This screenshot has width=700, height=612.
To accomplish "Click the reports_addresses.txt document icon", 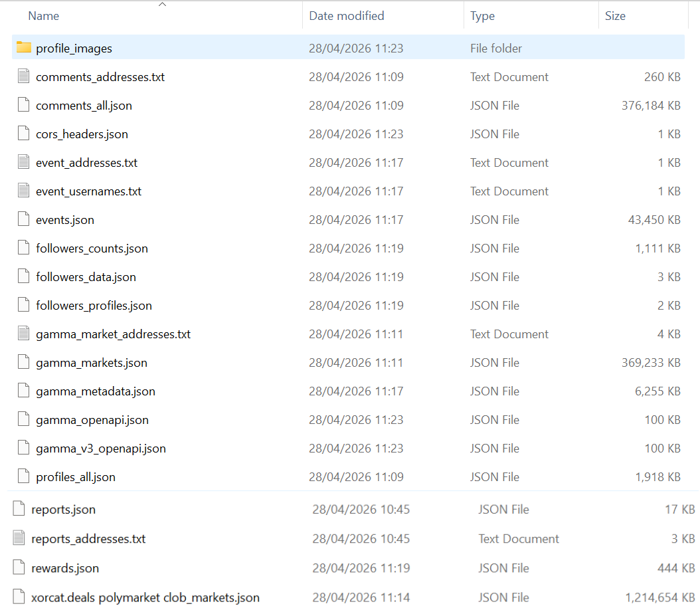I will (19, 538).
